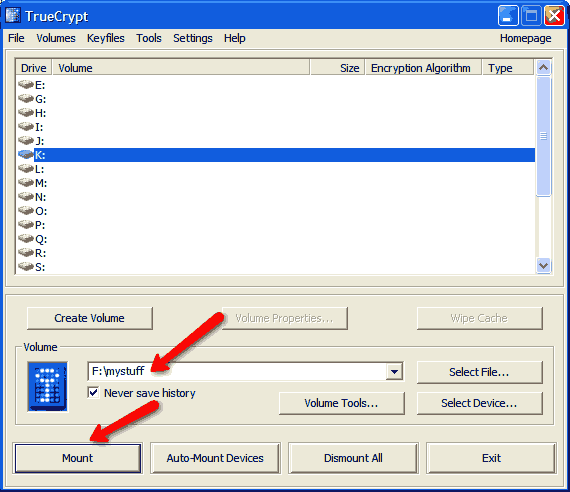
Task: Minimize the TrueCrypt window
Action: click(508, 16)
